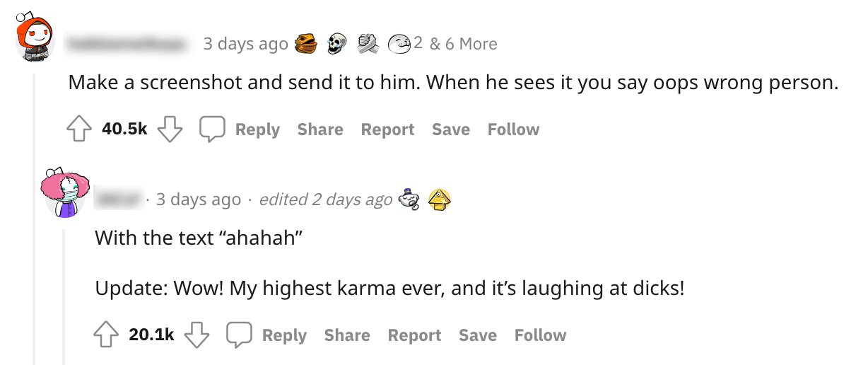
Task: Click the clasped hands award icon
Action: tap(366, 44)
